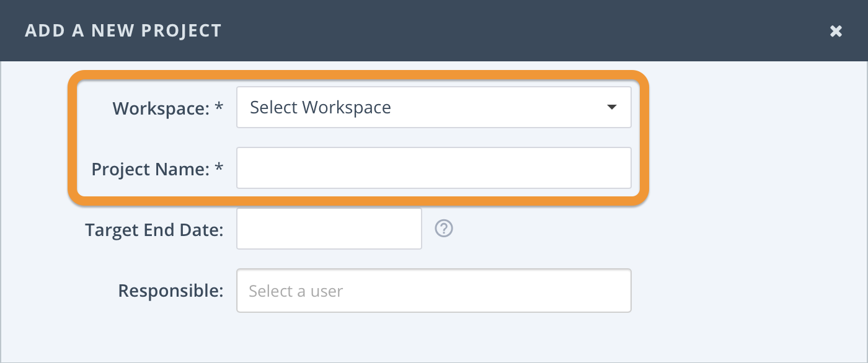
Task: Choose a workspace from the combo box
Action: tap(434, 107)
